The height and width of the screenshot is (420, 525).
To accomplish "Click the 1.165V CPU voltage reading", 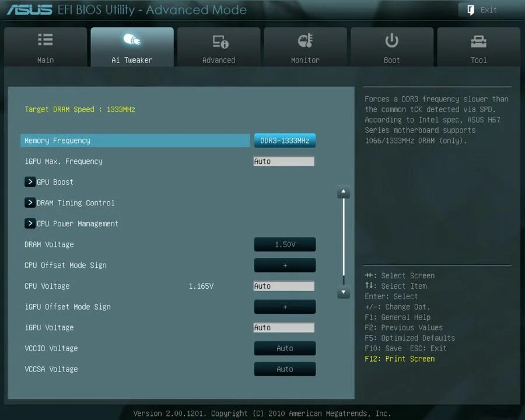I will tap(201, 286).
